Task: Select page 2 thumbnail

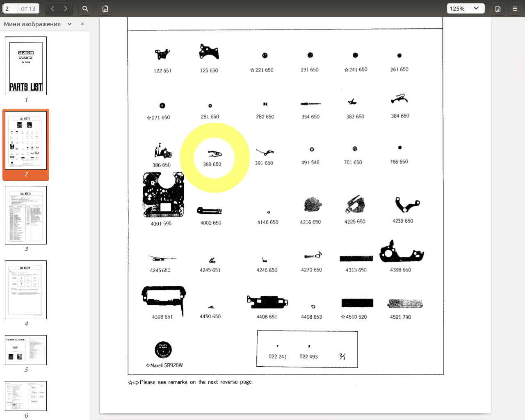Action: [x=26, y=141]
